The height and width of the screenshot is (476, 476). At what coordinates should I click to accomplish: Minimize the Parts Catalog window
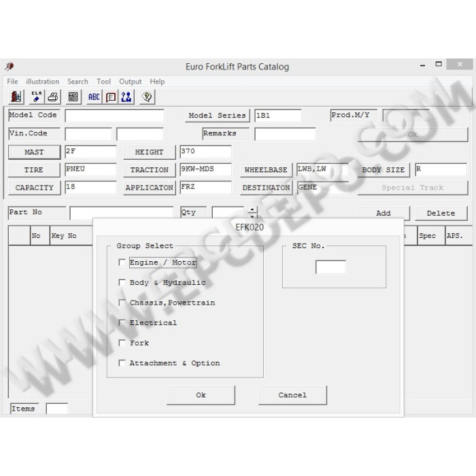[x=422, y=65]
